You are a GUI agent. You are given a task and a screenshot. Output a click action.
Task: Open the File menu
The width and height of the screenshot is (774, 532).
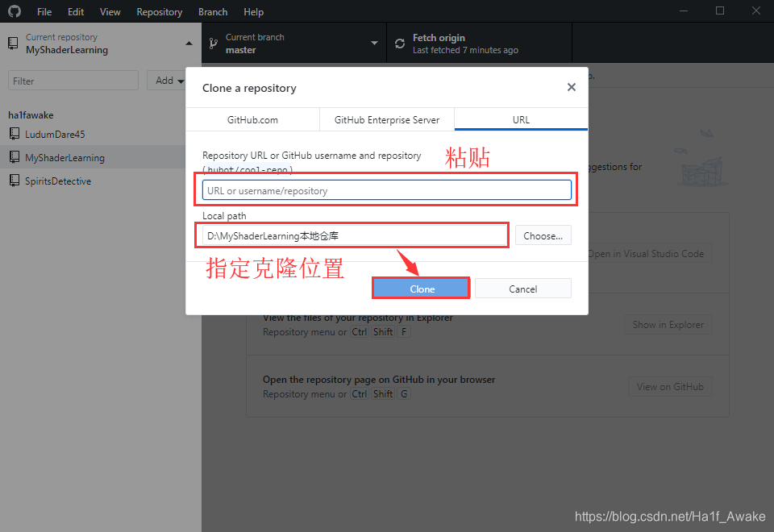click(44, 12)
